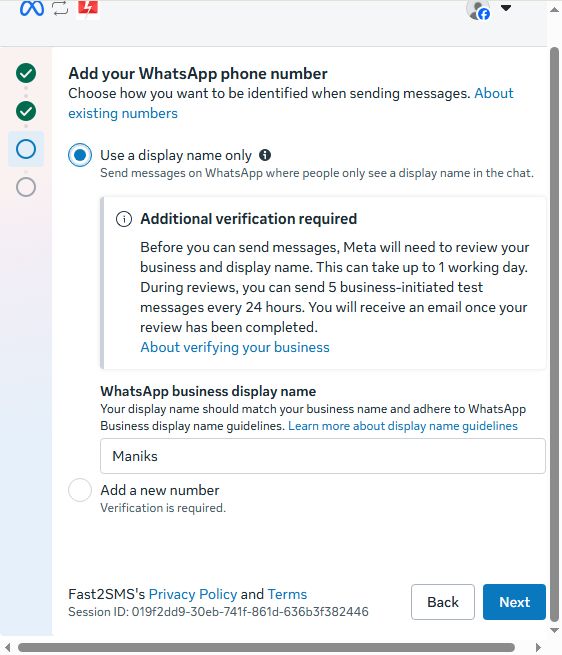Click the current third step circle indicator
The height and width of the screenshot is (655, 562).
(26, 149)
